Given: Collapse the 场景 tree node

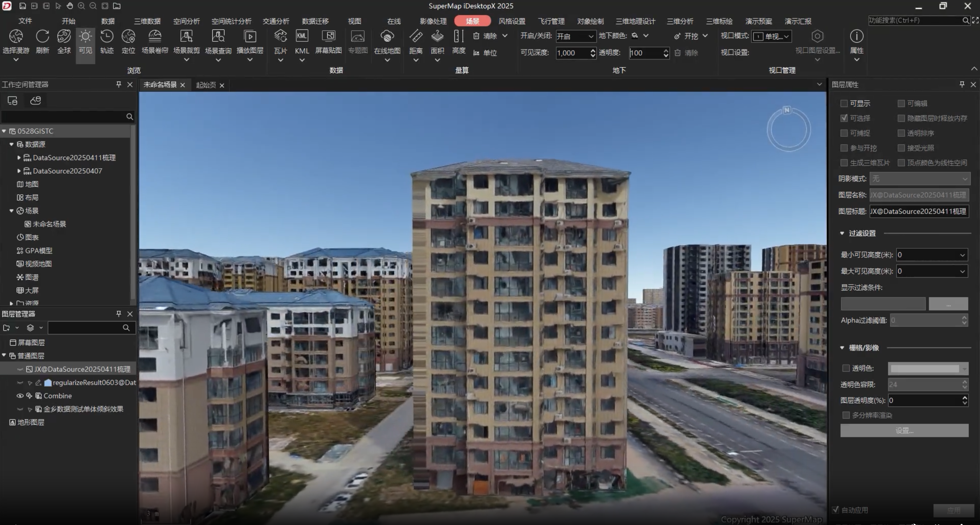Looking at the screenshot, I should (11, 211).
